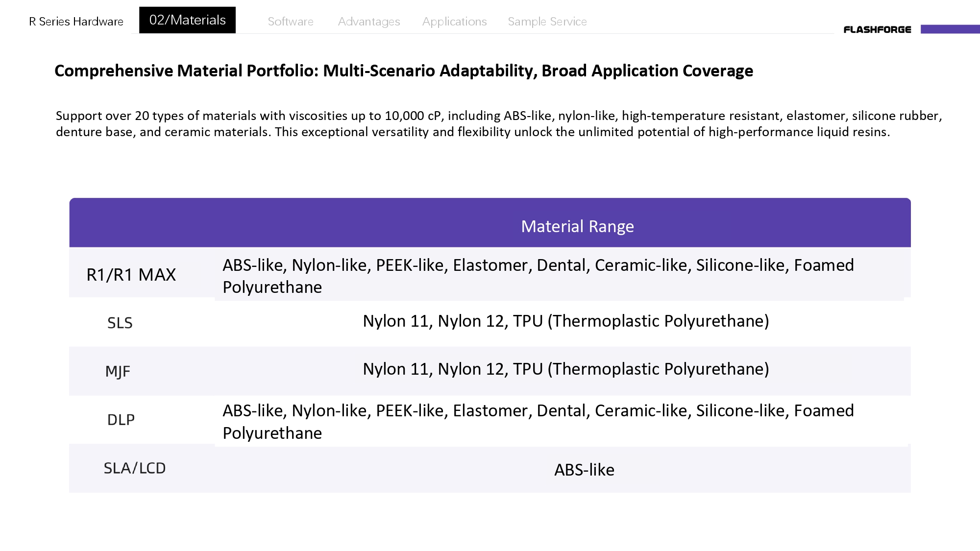This screenshot has width=980, height=551.
Task: Select the 02/Materials tab
Action: [x=187, y=20]
